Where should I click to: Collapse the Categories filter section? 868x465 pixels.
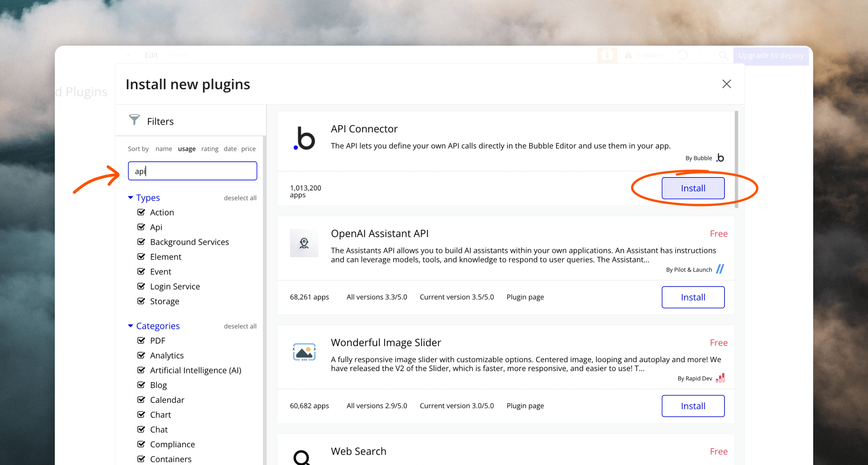click(x=154, y=326)
